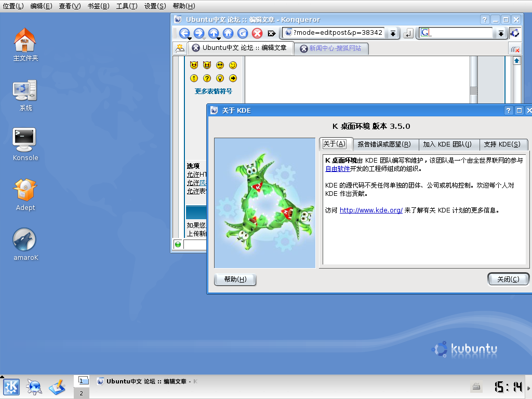The height and width of the screenshot is (399, 532).
Task: Click the 帮助(H) button in About KDE dialog
Action: point(235,280)
